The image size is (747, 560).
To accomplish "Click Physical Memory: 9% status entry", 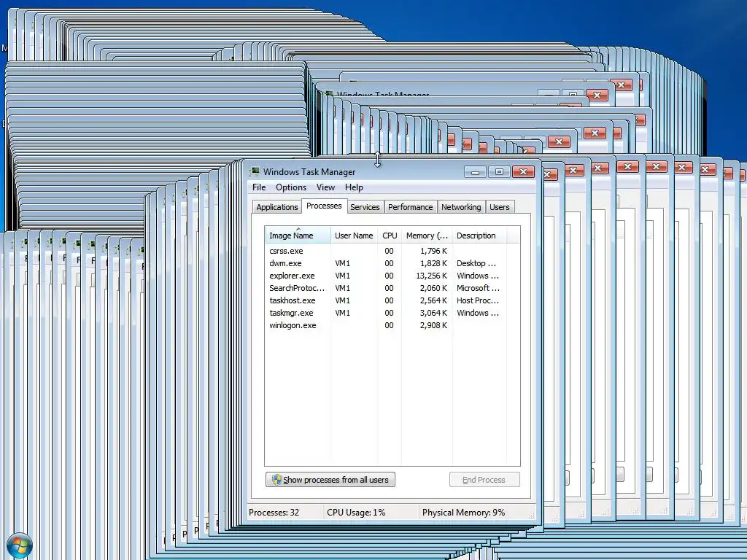I will 463,513.
